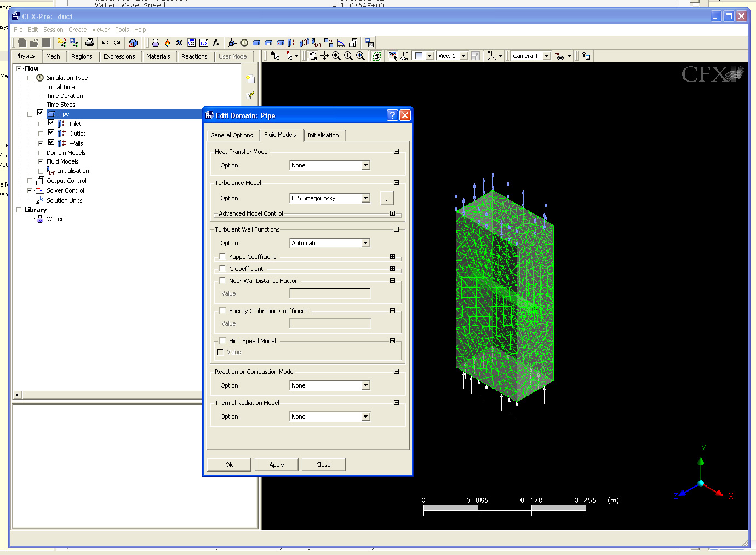Click the axis orientation icon in viewer toolbar

click(491, 56)
